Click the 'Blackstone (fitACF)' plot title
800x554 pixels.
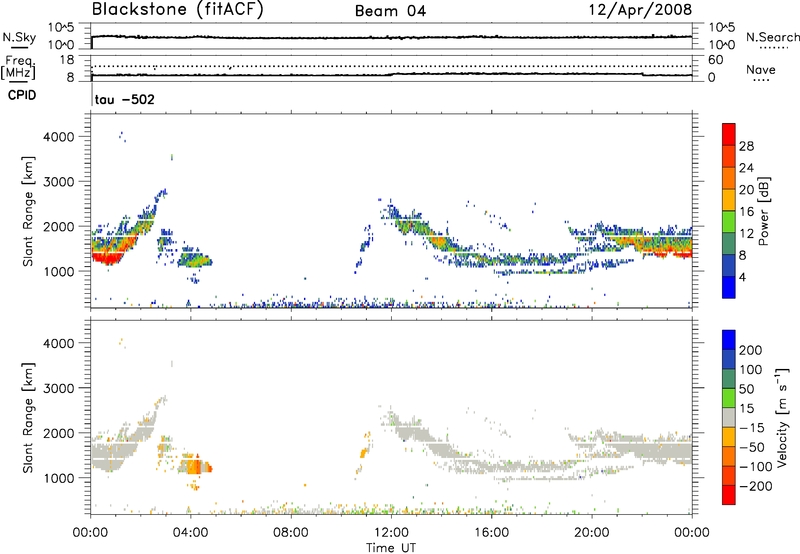(x=178, y=10)
